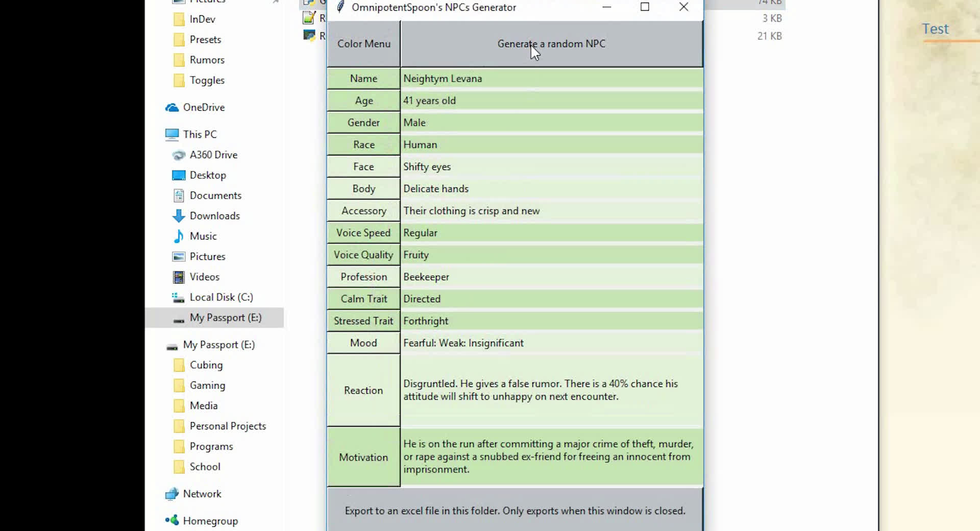Click Generate a random NPC button

click(552, 44)
